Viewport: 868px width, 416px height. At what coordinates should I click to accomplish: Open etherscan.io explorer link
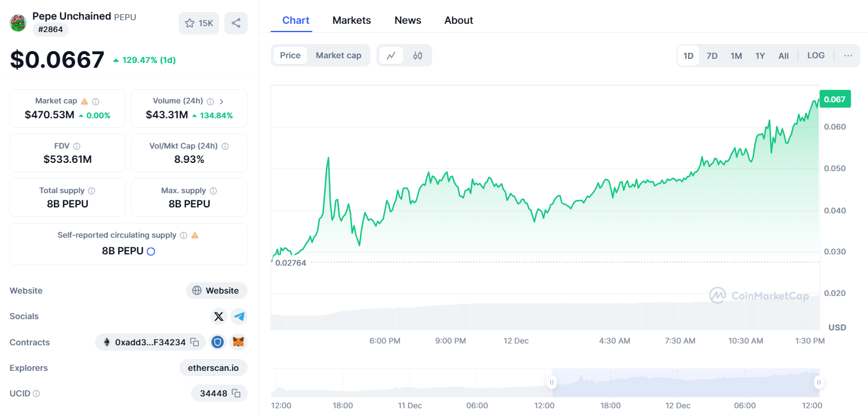(213, 368)
